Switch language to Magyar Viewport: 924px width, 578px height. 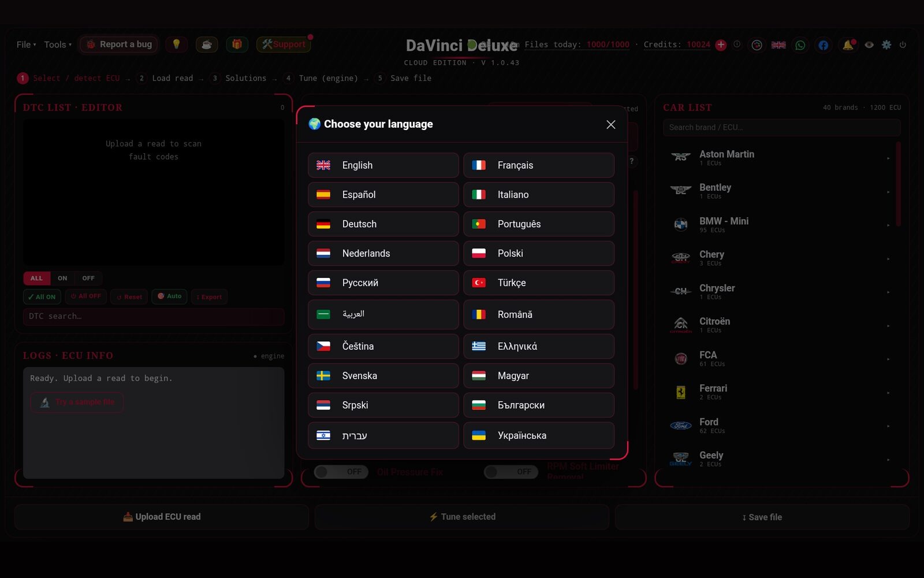539,376
